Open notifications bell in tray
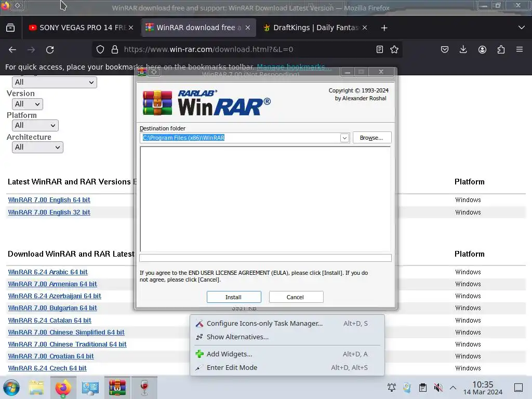 tap(392, 387)
